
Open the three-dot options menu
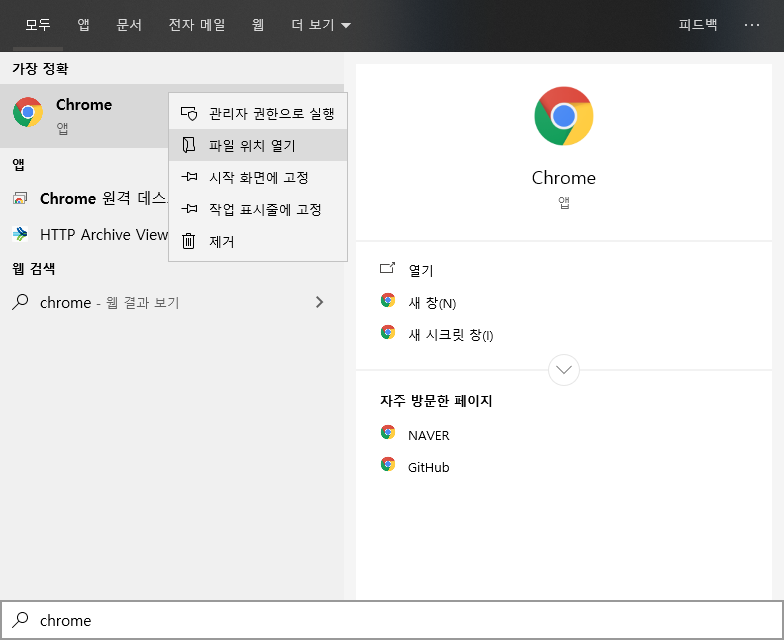coord(752,24)
